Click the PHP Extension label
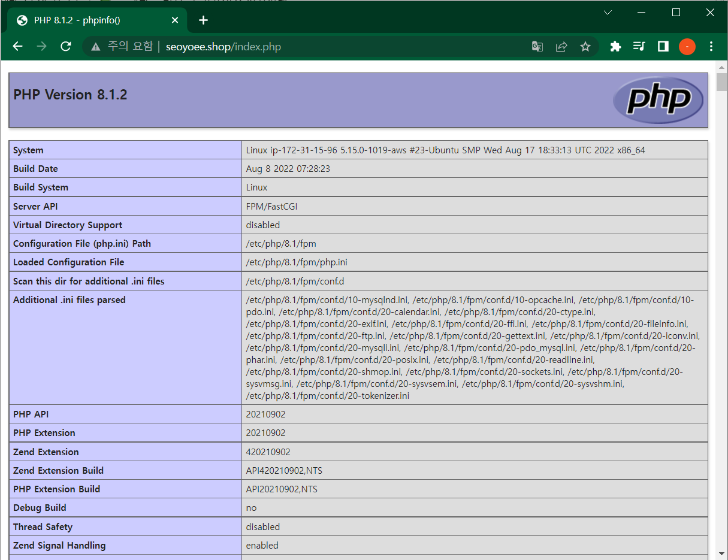Screen dimensions: 728x560 44,433
